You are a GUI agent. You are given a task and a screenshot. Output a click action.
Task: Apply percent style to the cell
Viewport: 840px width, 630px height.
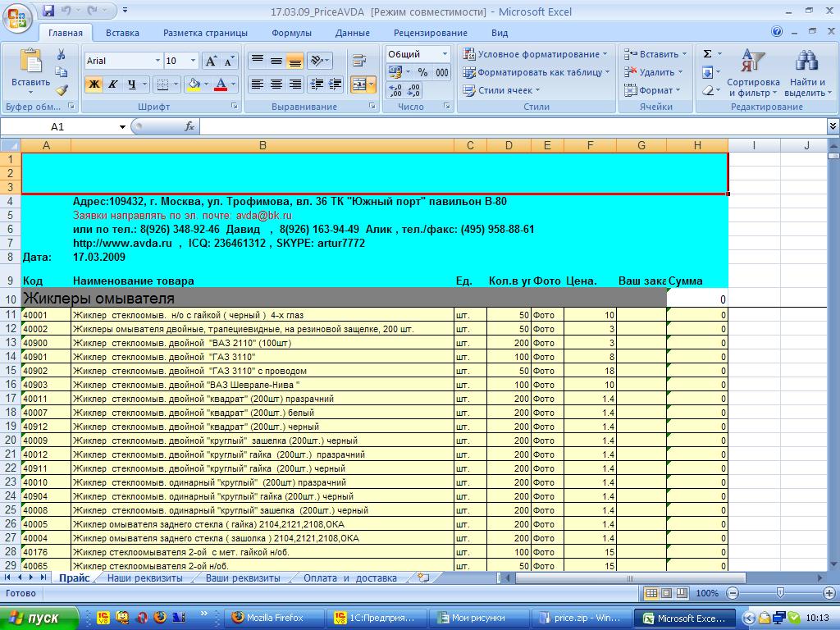click(x=422, y=72)
